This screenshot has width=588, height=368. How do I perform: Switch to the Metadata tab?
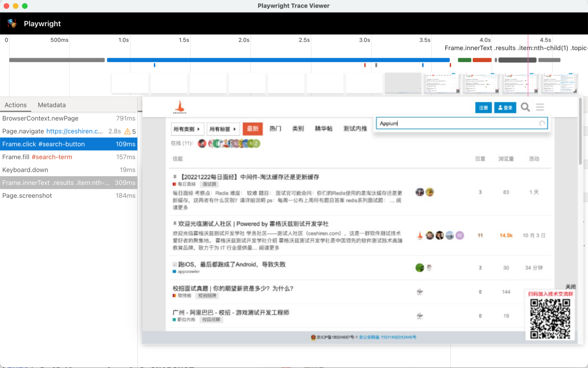[52, 105]
